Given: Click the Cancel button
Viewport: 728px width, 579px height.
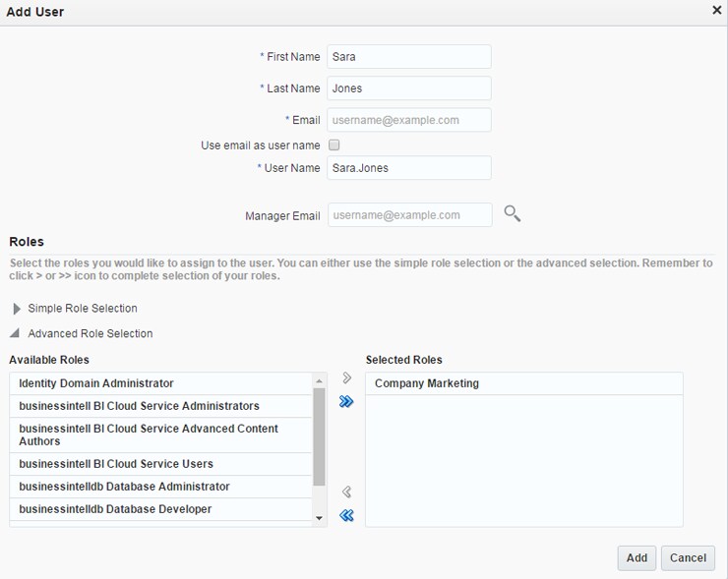Looking at the screenshot, I should tap(688, 557).
